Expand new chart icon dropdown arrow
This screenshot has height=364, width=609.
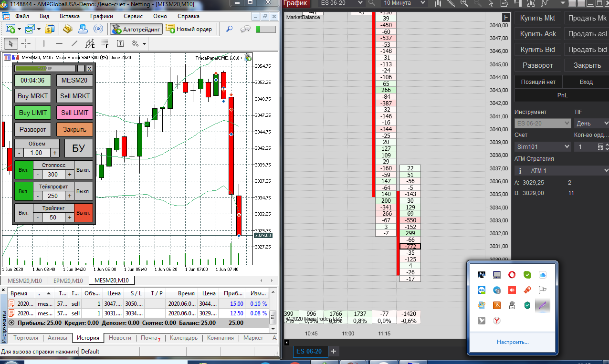point(19,29)
